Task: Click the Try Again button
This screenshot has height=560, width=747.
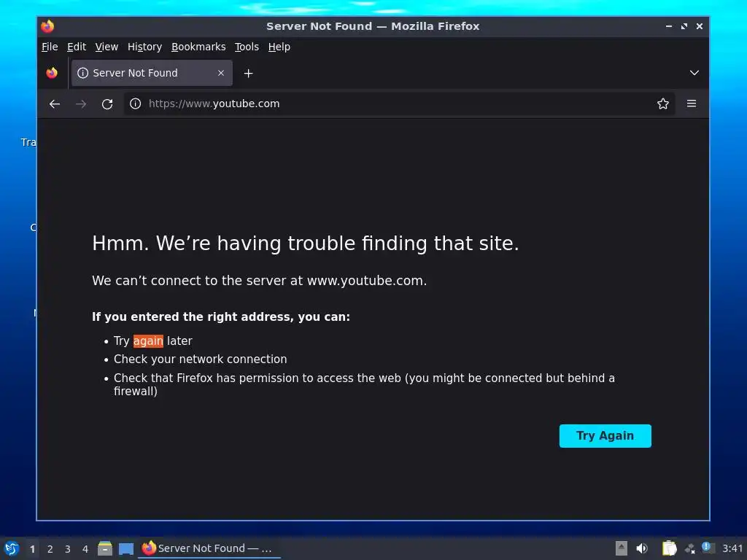Action: [x=605, y=436]
